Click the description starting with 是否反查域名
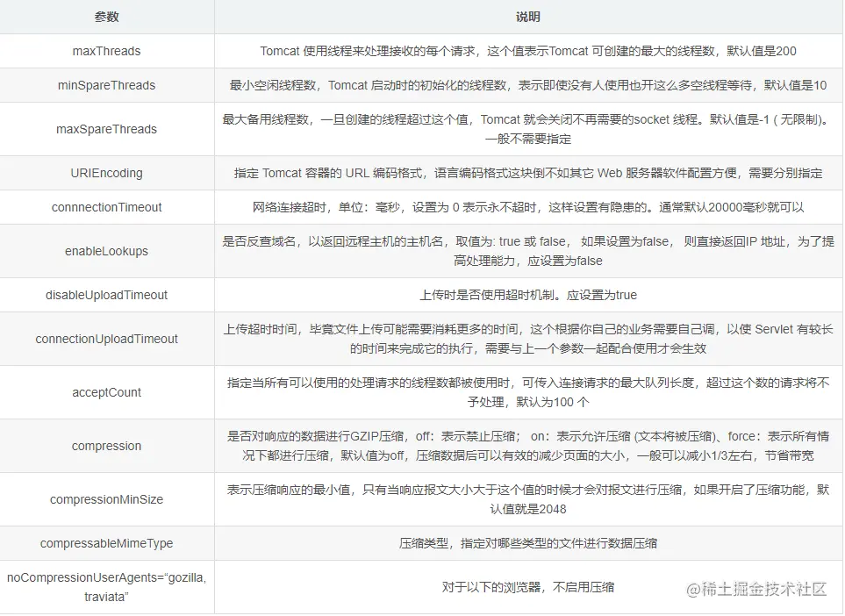This screenshot has height=616, width=845. [x=528, y=251]
